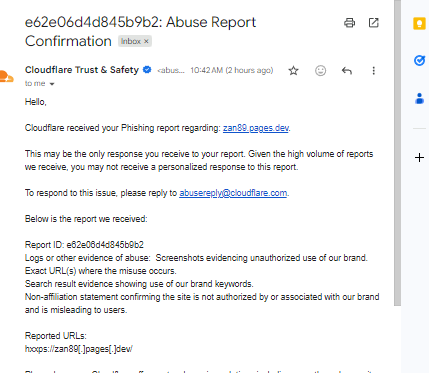429x373 pixels.
Task: Add emoji reaction to the email
Action: coord(320,71)
